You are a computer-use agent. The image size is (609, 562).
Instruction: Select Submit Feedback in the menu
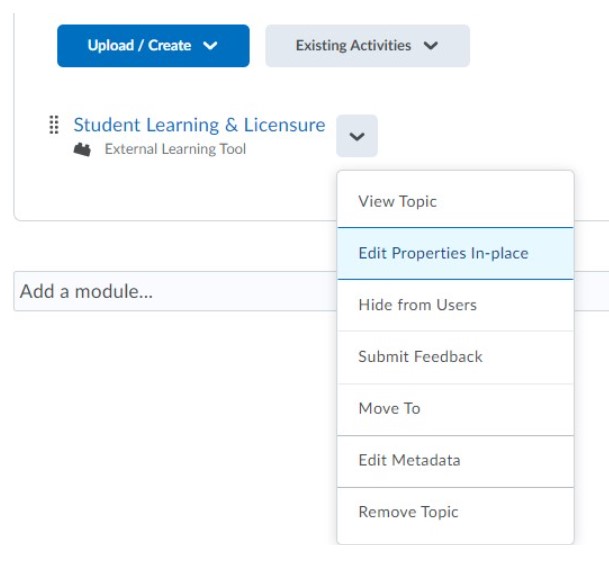coord(456,357)
